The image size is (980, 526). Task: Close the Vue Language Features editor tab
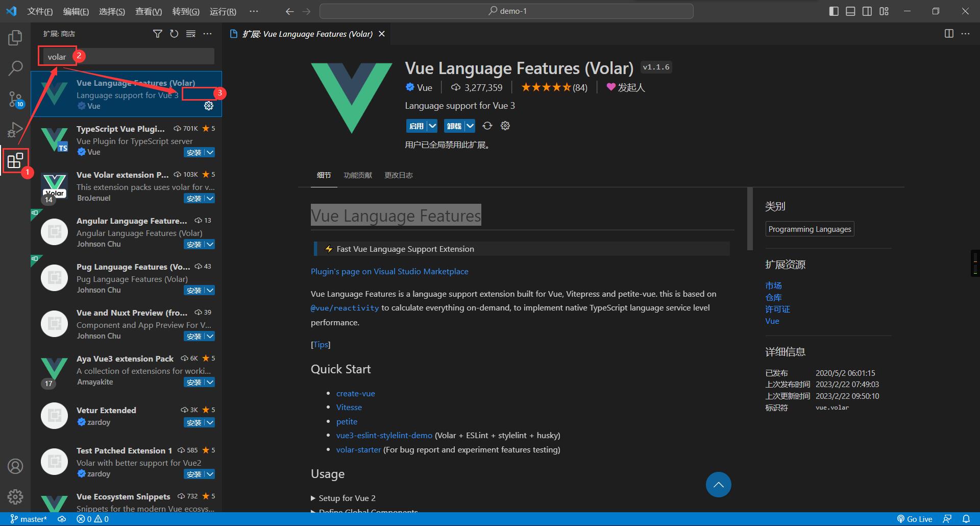[382, 34]
